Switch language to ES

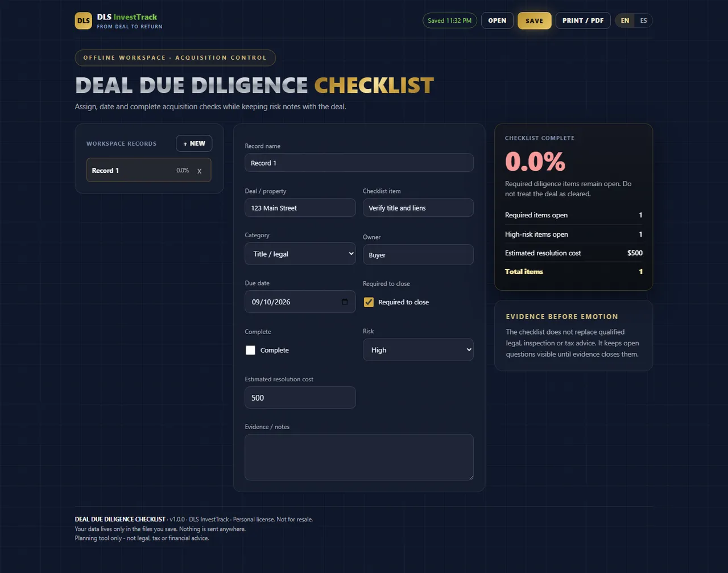[x=643, y=20]
